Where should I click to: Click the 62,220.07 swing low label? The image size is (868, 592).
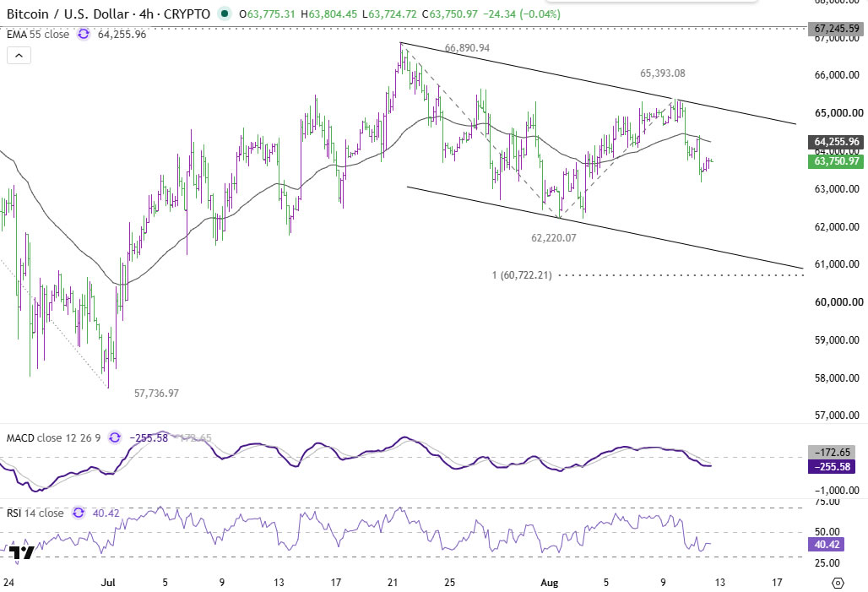point(554,238)
